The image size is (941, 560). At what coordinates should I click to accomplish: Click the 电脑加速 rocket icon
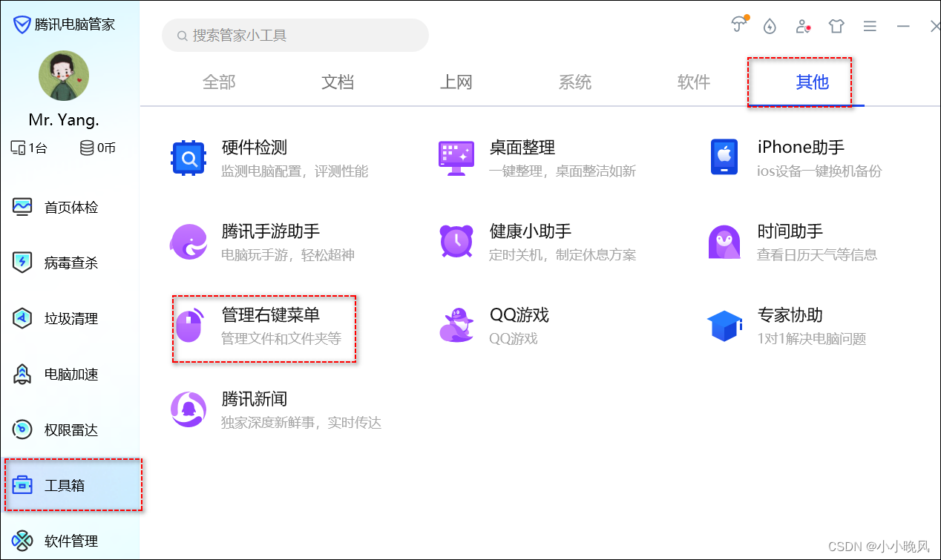click(22, 374)
